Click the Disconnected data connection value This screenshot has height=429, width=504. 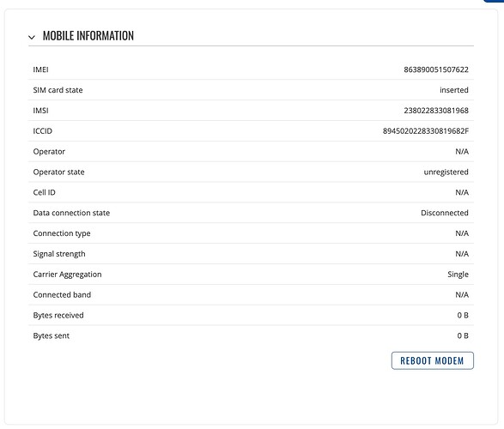(x=445, y=213)
